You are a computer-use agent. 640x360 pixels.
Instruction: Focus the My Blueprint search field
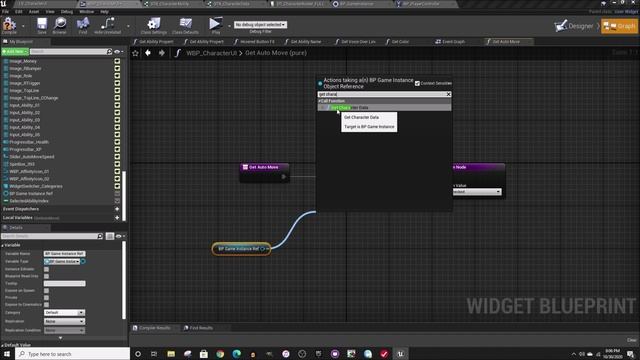click(68, 52)
